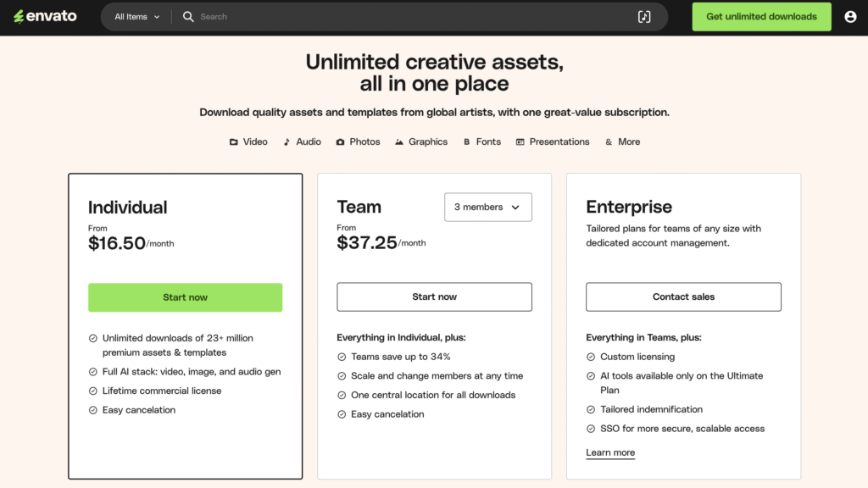Click the Enterprise plan heading
Viewport: 868px width, 488px height.
tap(629, 207)
